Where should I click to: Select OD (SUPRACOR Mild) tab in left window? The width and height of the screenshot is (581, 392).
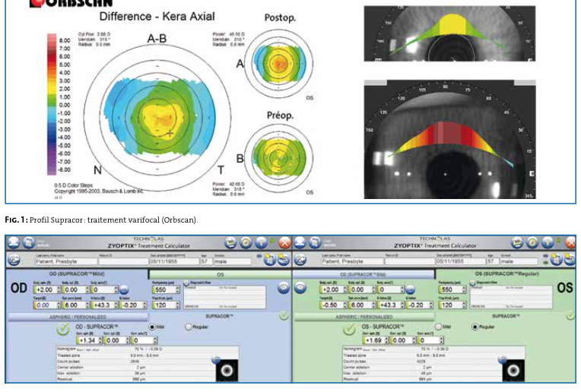tap(77, 274)
